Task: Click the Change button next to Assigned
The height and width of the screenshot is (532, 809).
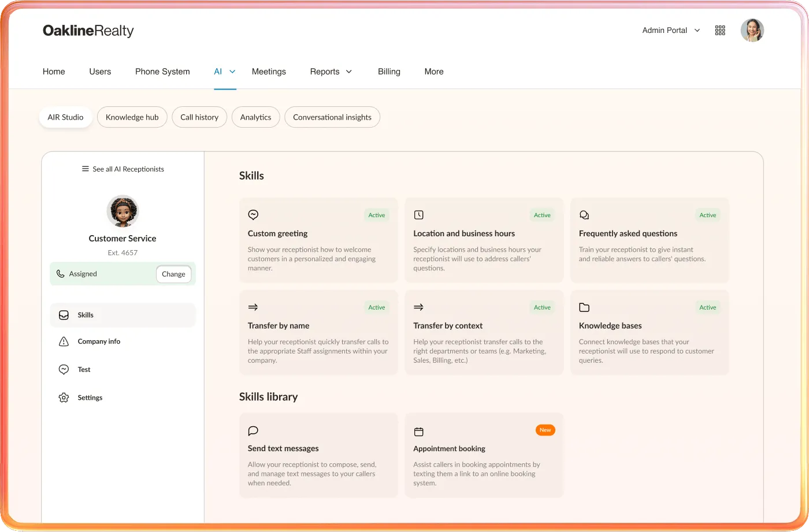Action: click(173, 274)
